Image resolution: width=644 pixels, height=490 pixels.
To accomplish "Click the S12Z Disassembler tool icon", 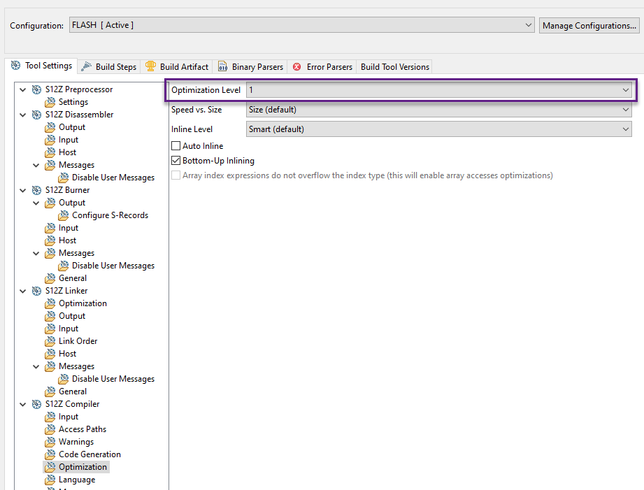I will [36, 115].
